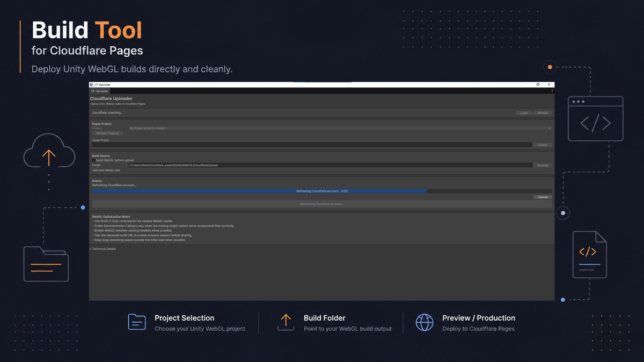This screenshot has width=644, height=362.
Task: Click the Folder path field
Action: pos(330,165)
